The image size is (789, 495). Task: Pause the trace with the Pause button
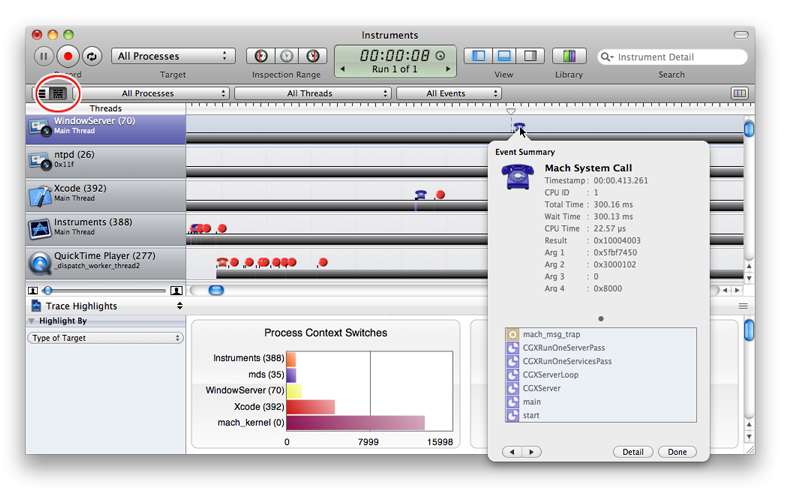[44, 56]
